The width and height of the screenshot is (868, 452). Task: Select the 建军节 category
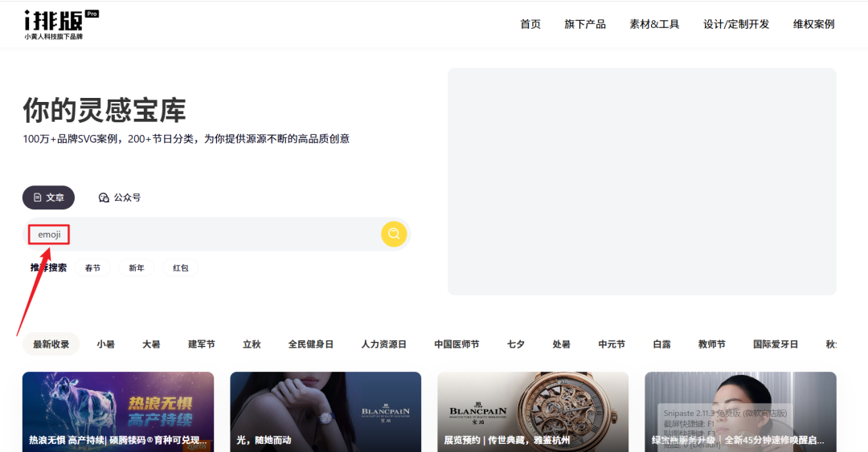[202, 344]
